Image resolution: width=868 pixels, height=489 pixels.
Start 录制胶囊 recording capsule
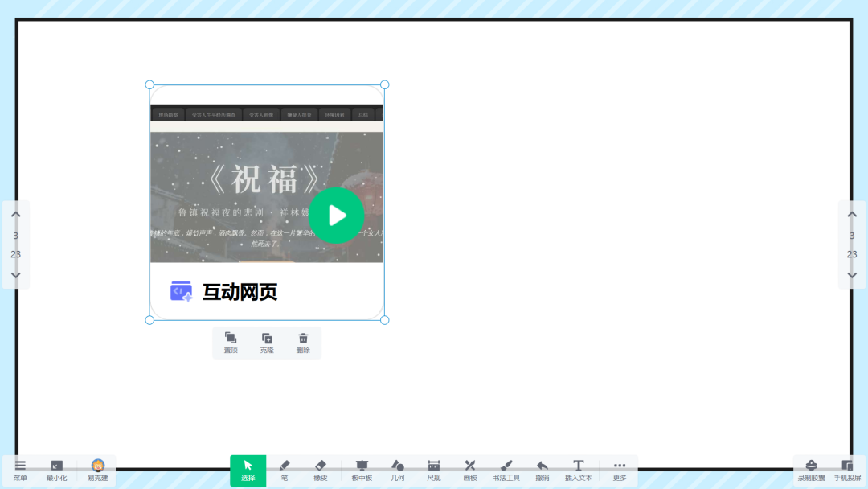[x=811, y=471]
